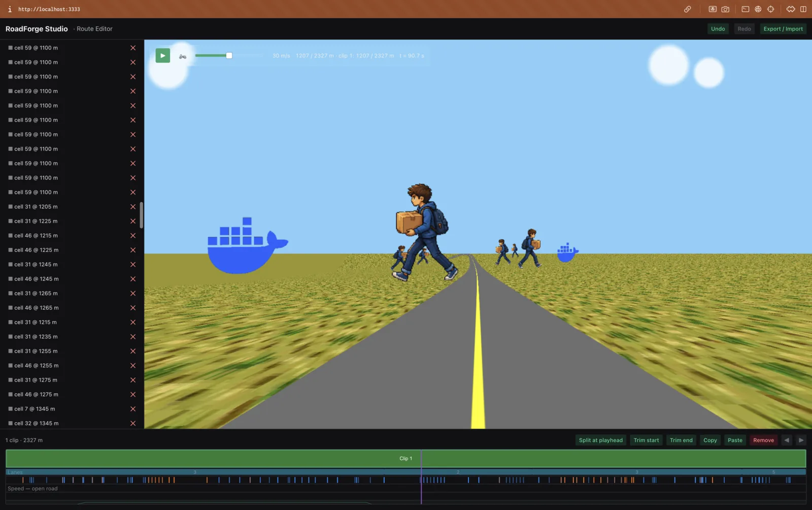Delete the cell 46 @ 1215 m entry
Screen dimensions: 812x510
coord(133,236)
